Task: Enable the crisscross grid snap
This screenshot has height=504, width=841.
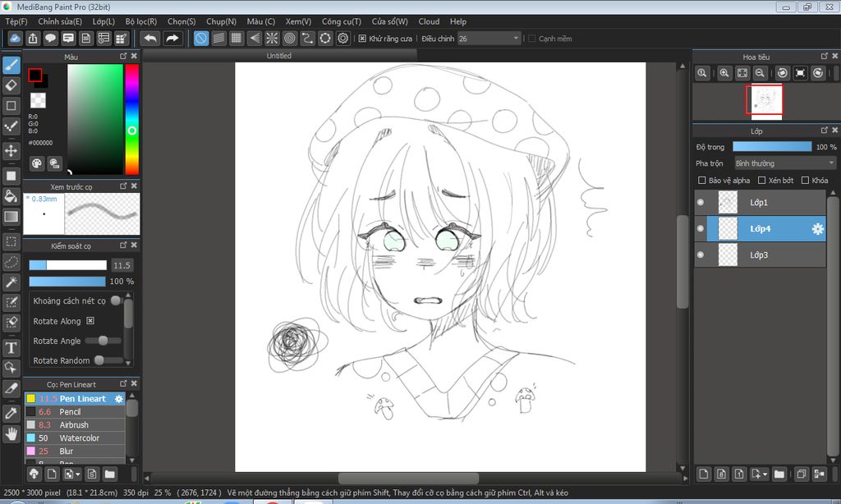Action: click(x=237, y=39)
